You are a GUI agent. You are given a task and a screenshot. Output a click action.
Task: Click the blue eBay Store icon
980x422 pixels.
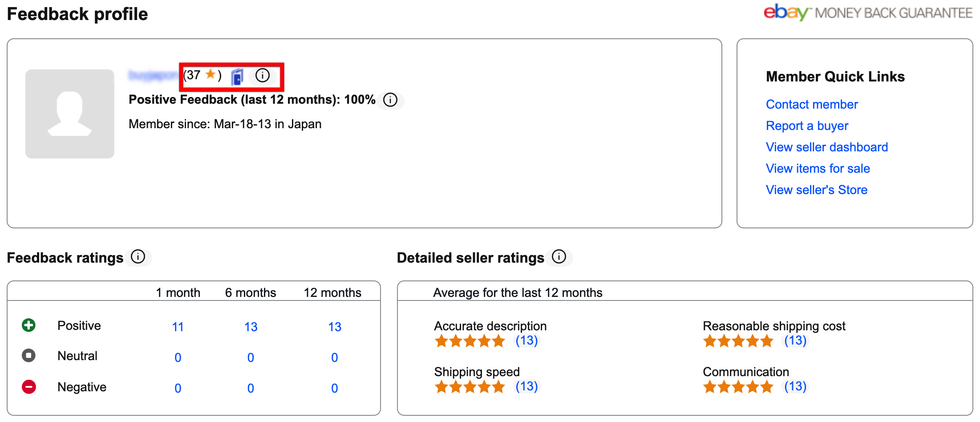[237, 77]
